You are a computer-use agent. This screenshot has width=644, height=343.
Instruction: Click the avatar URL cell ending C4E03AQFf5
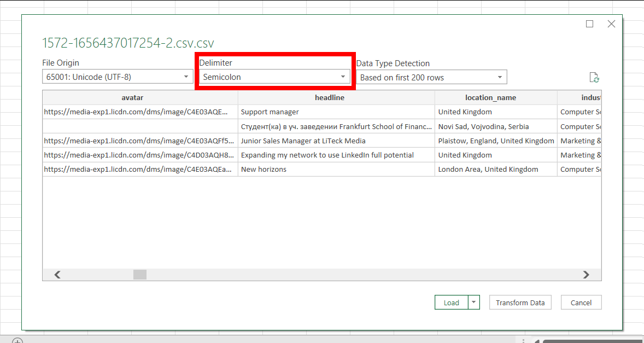point(140,141)
